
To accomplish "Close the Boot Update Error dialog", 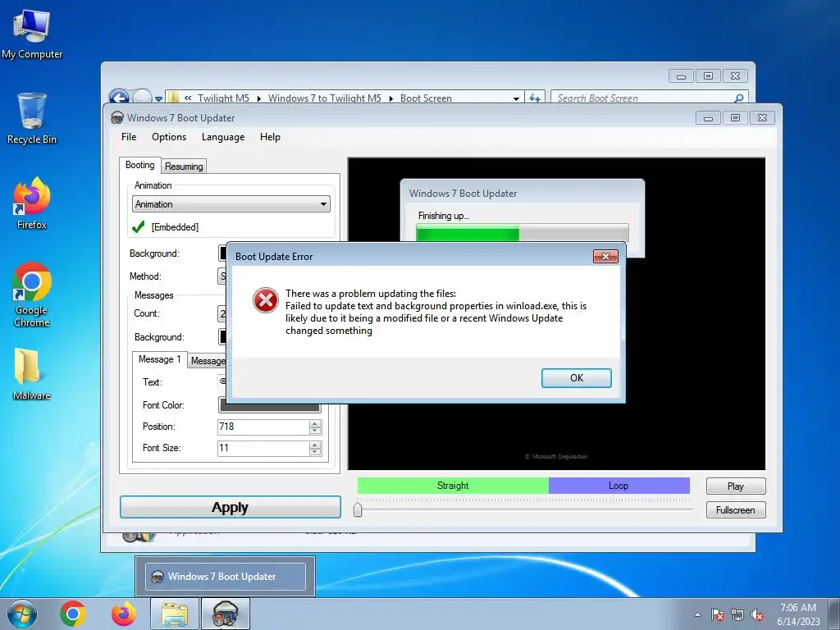I will coord(605,256).
